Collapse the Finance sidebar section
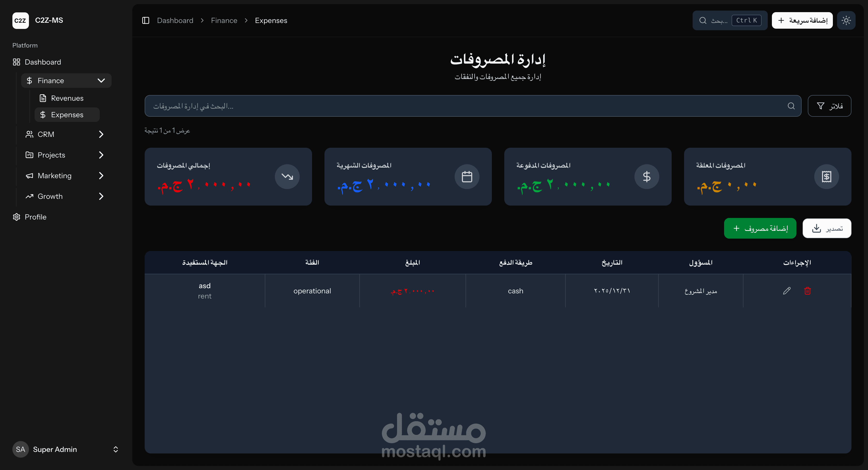Image resolution: width=868 pixels, height=470 pixels. (x=101, y=81)
